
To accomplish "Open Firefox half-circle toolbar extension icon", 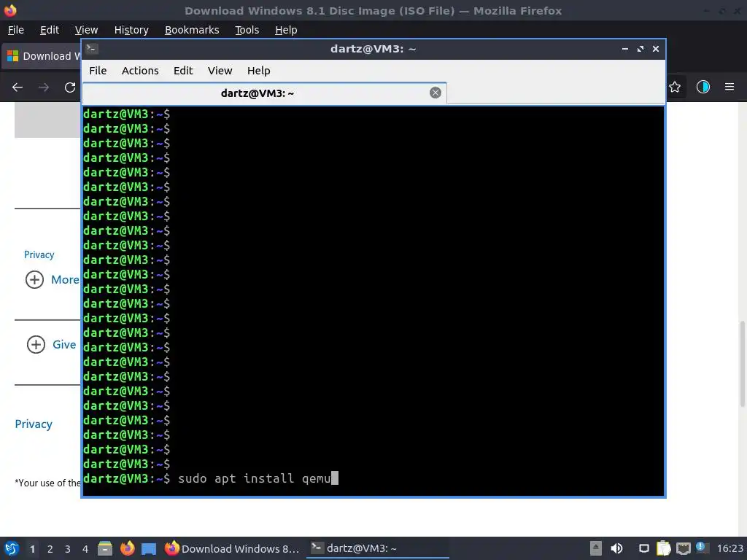I will click(x=703, y=87).
